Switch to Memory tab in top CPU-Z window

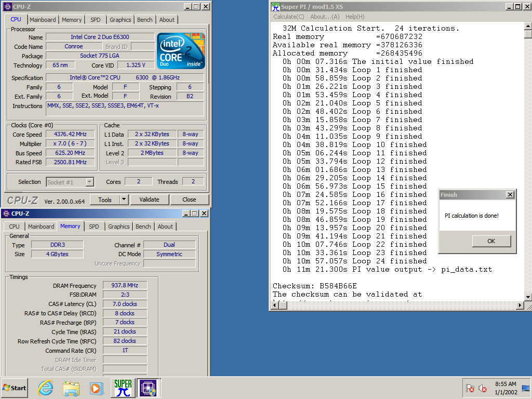coord(72,20)
